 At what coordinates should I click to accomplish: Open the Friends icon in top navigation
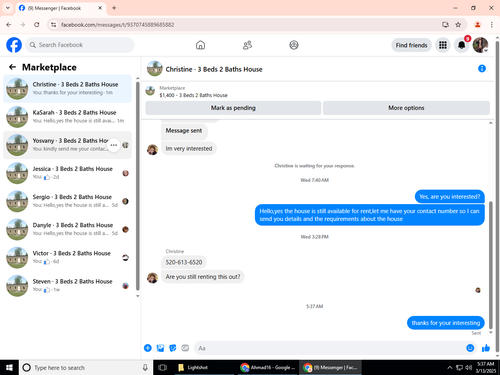tap(247, 45)
